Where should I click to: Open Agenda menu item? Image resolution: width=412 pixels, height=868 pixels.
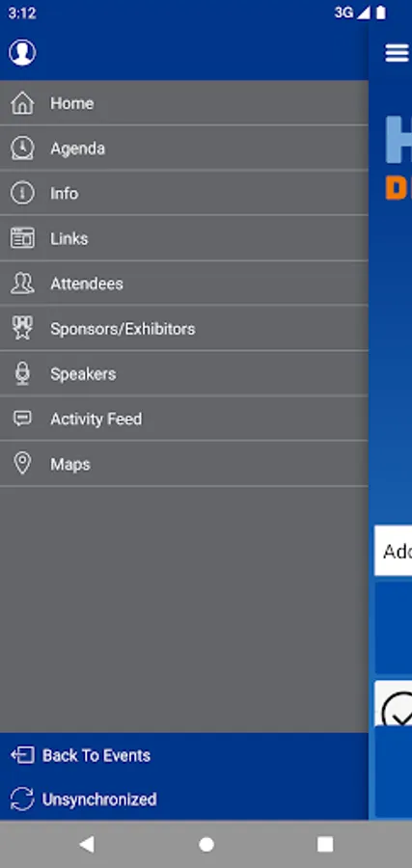184,148
